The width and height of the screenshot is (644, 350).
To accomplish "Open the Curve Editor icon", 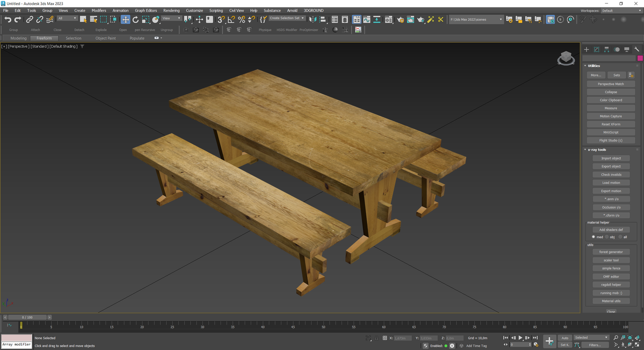I will [367, 20].
